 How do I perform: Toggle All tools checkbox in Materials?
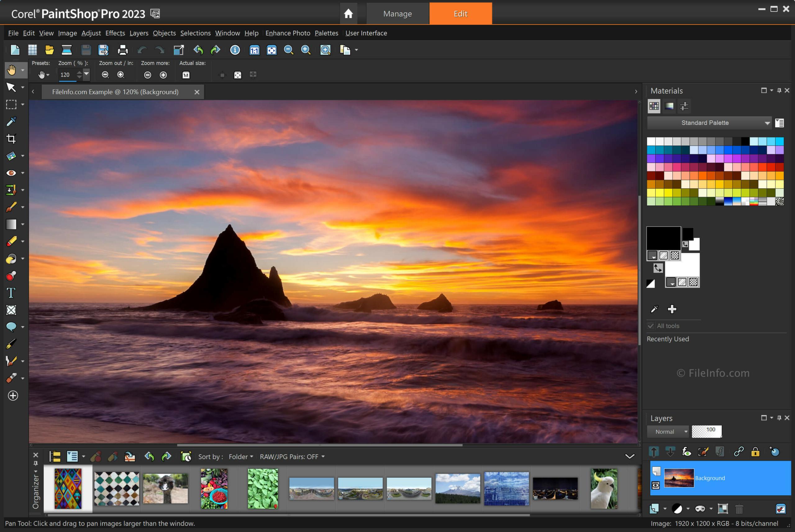coord(650,325)
